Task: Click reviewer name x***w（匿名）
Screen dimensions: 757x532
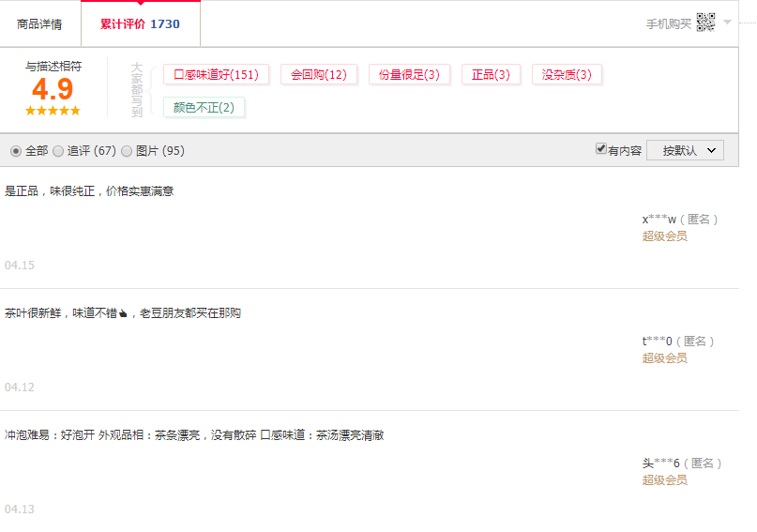Action: pyautogui.click(x=680, y=220)
